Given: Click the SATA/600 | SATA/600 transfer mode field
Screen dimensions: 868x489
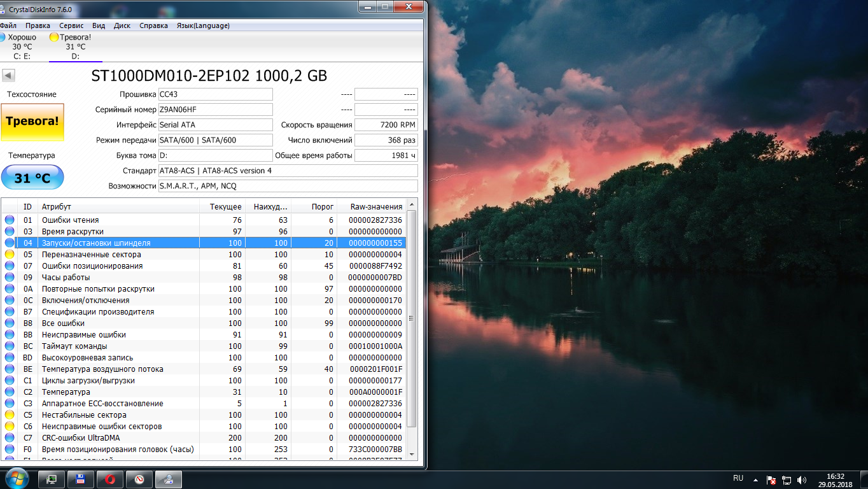Looking at the screenshot, I should (x=215, y=140).
